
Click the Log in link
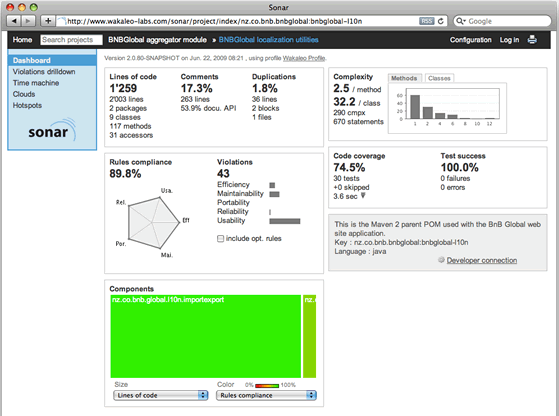(x=509, y=40)
